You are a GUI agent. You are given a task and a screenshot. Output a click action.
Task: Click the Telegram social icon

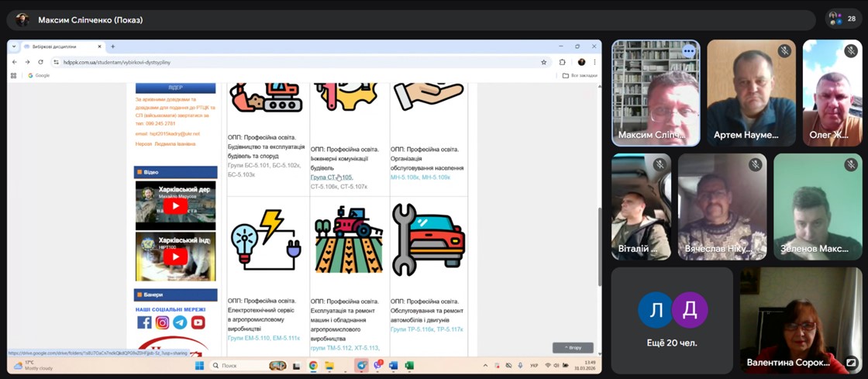180,322
